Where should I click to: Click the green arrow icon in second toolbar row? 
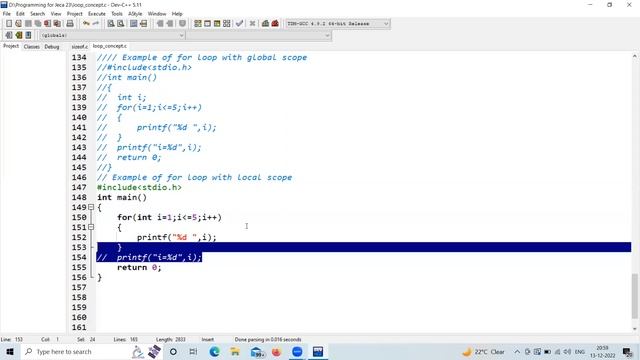tap(18, 36)
